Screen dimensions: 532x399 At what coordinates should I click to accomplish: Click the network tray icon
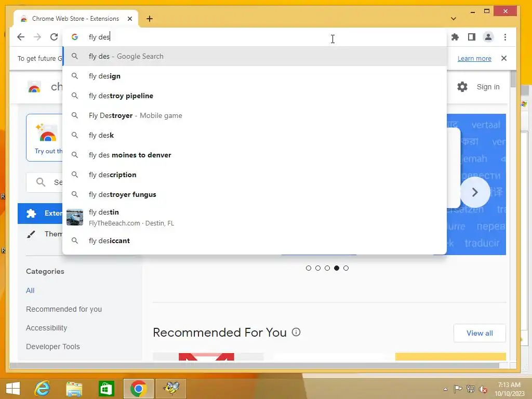(471, 389)
